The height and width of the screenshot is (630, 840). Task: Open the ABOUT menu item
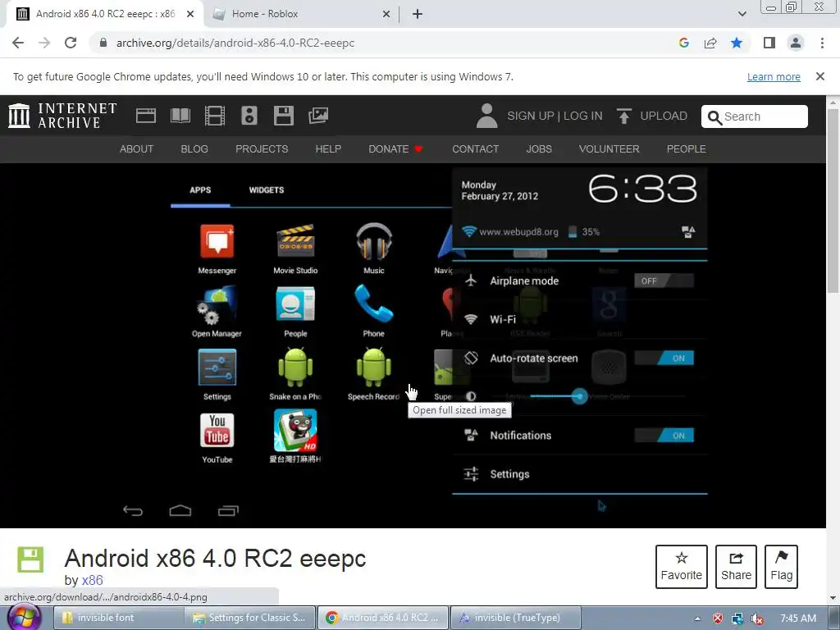137,149
